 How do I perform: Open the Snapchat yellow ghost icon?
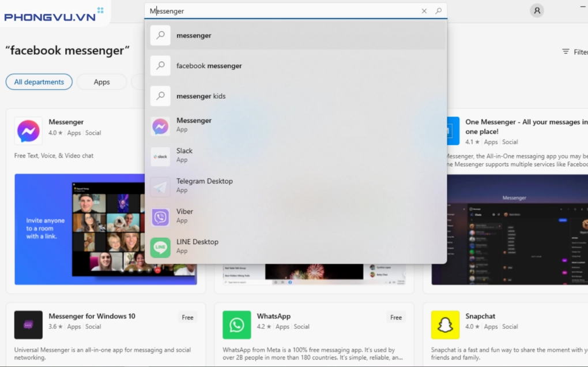click(445, 325)
